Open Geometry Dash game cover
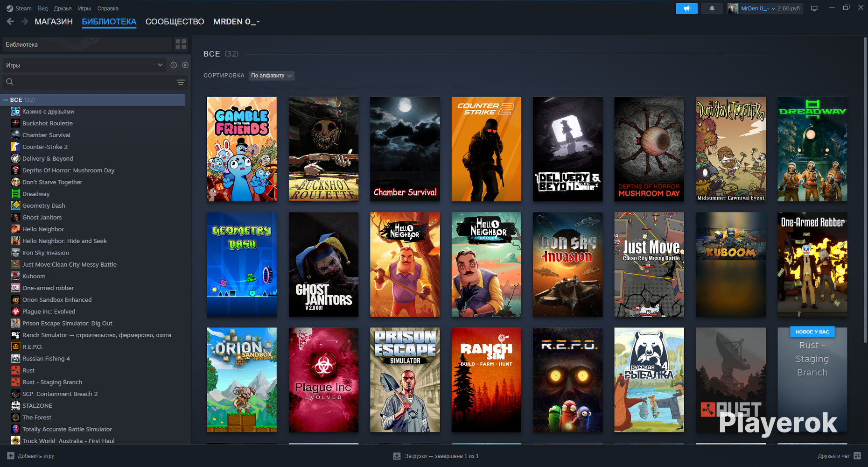Viewport: 868px width, 467px height. click(x=242, y=264)
